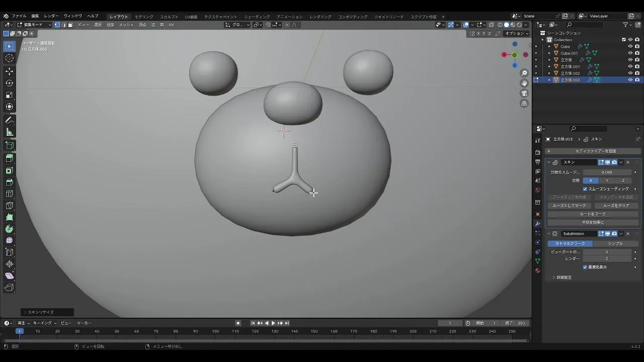Hide Cube.001 in viewport via eye icon

(x=630, y=53)
